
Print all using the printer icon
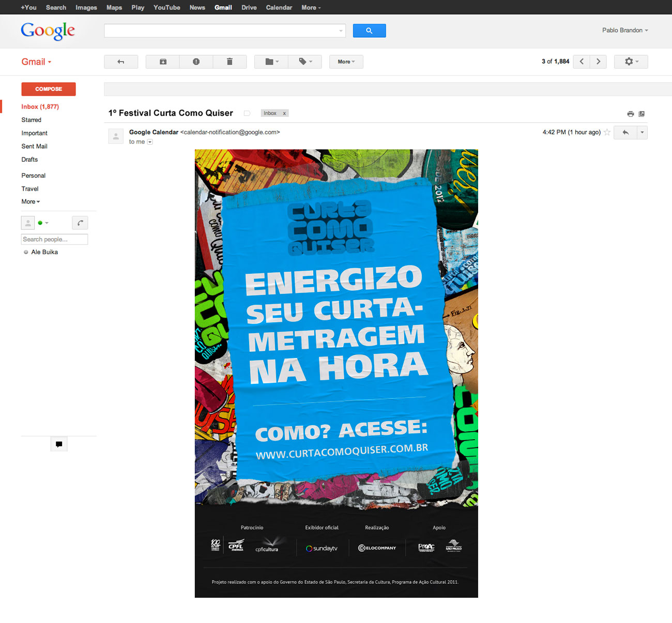[631, 114]
